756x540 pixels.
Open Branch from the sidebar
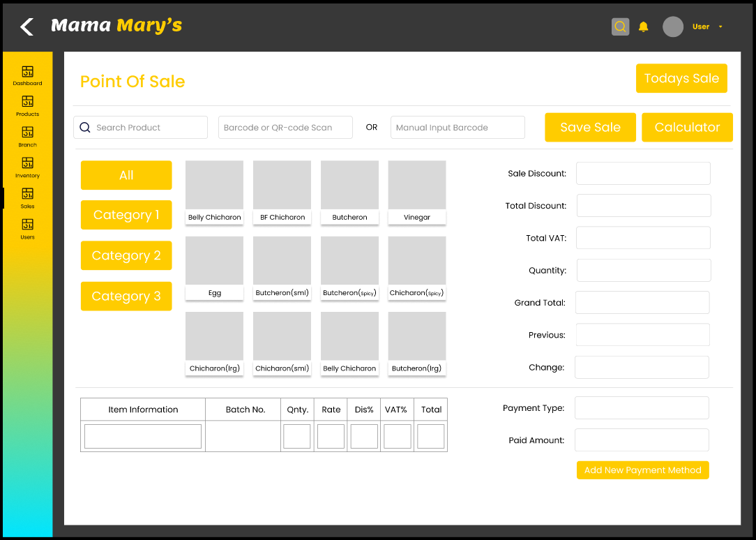point(27,133)
